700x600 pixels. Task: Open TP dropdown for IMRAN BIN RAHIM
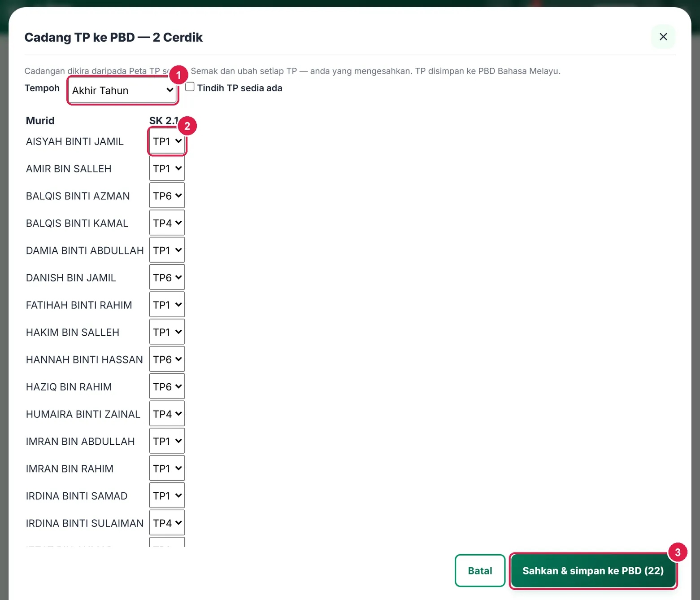click(x=167, y=469)
